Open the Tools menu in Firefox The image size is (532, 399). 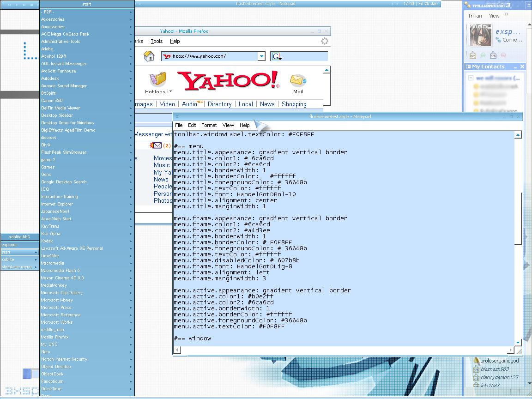157,41
